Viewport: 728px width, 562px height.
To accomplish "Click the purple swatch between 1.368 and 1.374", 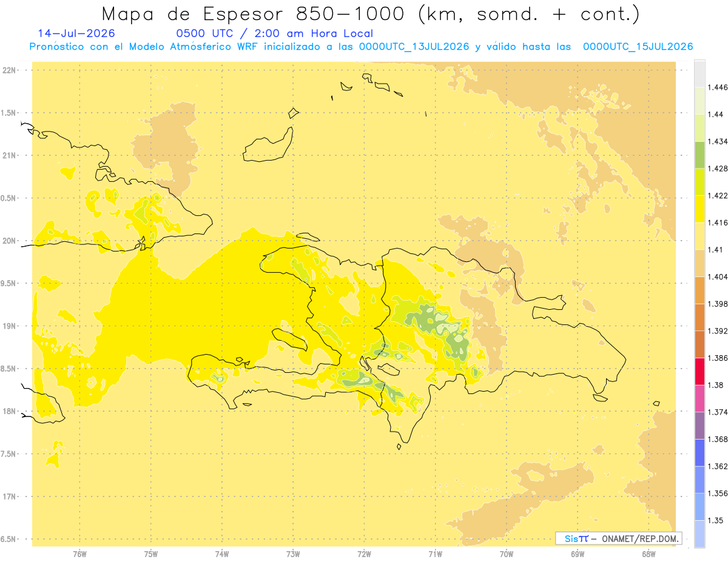I will (x=699, y=425).
